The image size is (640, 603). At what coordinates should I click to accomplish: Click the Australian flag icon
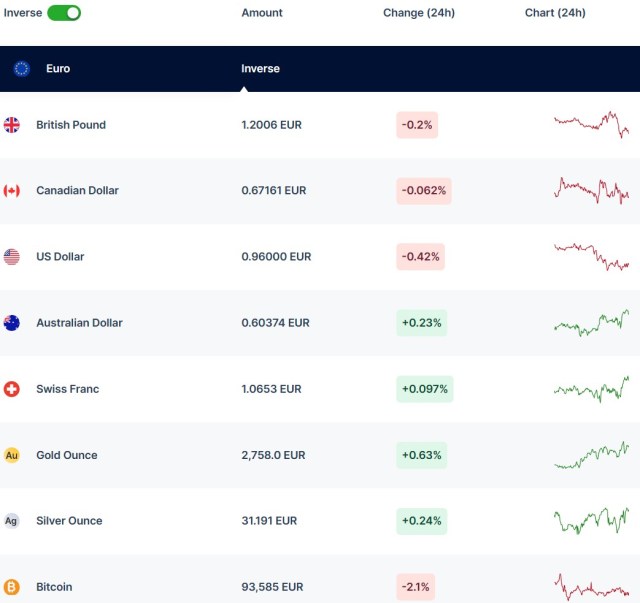(x=12, y=323)
